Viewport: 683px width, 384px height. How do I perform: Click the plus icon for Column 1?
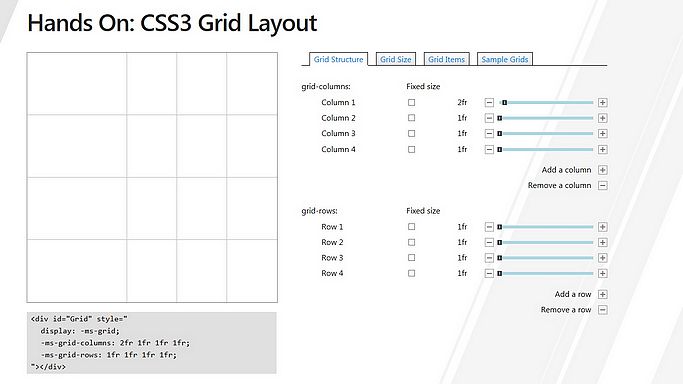(x=602, y=102)
